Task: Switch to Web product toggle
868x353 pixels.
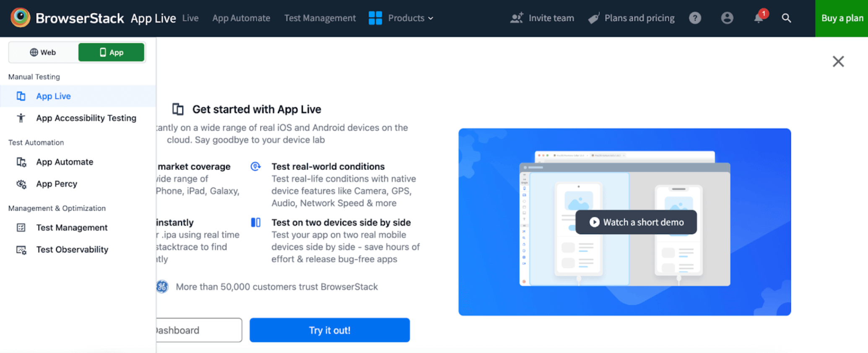Action: point(43,52)
